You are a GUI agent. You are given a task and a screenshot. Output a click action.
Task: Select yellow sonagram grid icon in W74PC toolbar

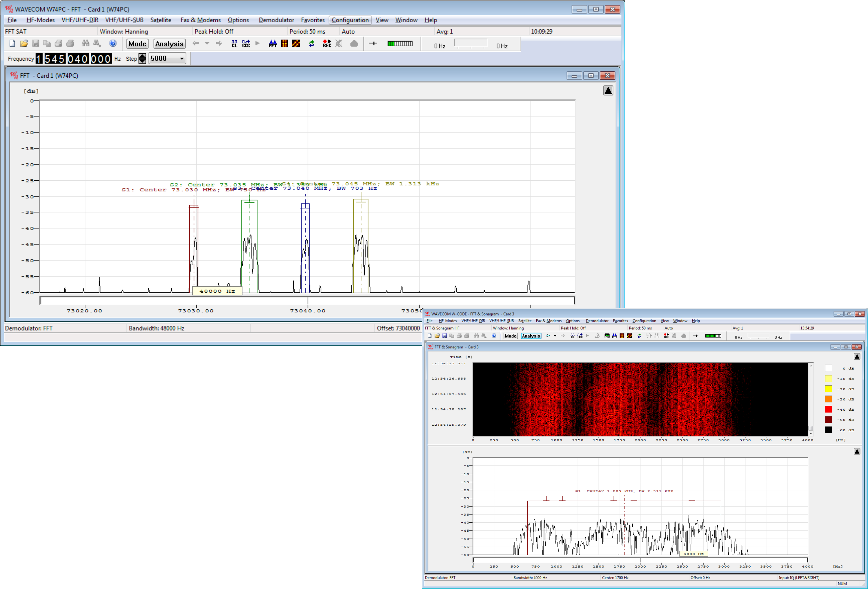click(285, 44)
